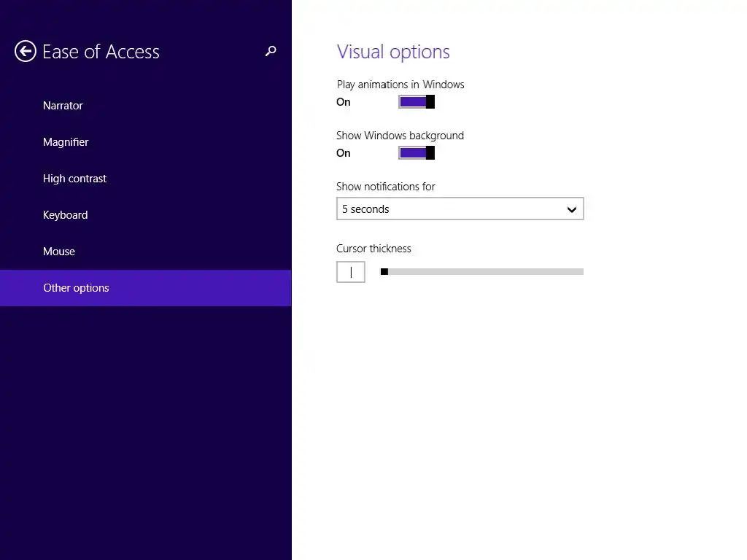Go back using the circled arrow icon
Viewport: 747px width, 560px height.
pyautogui.click(x=26, y=51)
